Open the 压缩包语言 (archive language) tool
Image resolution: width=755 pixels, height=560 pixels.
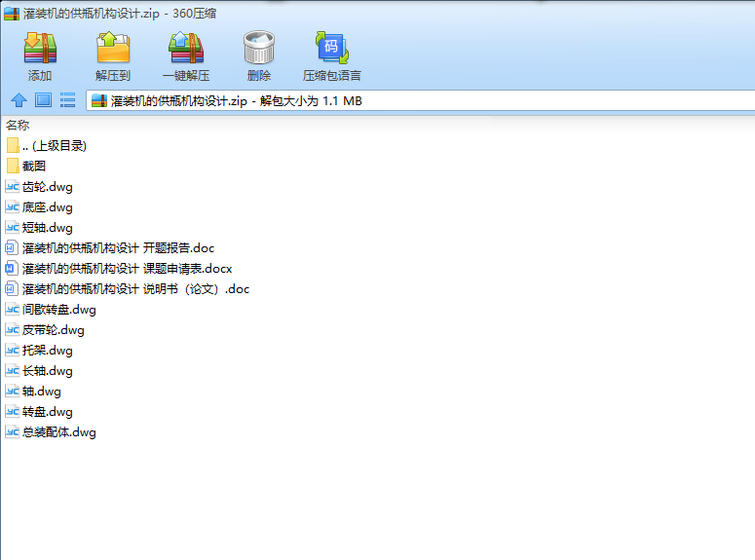pyautogui.click(x=332, y=56)
